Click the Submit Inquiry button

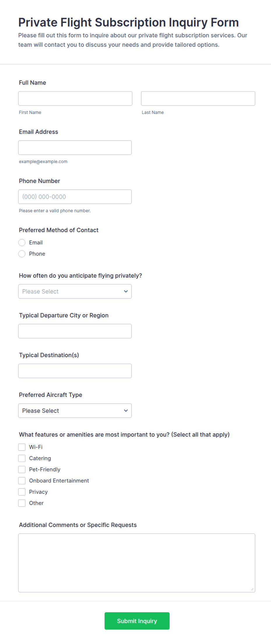tap(137, 621)
